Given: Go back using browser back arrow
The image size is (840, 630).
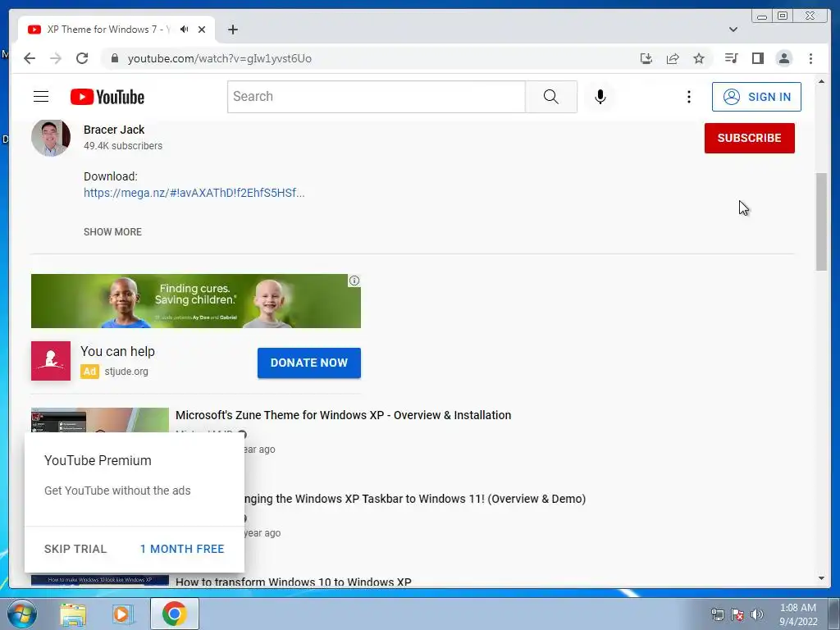Looking at the screenshot, I should coord(30,58).
